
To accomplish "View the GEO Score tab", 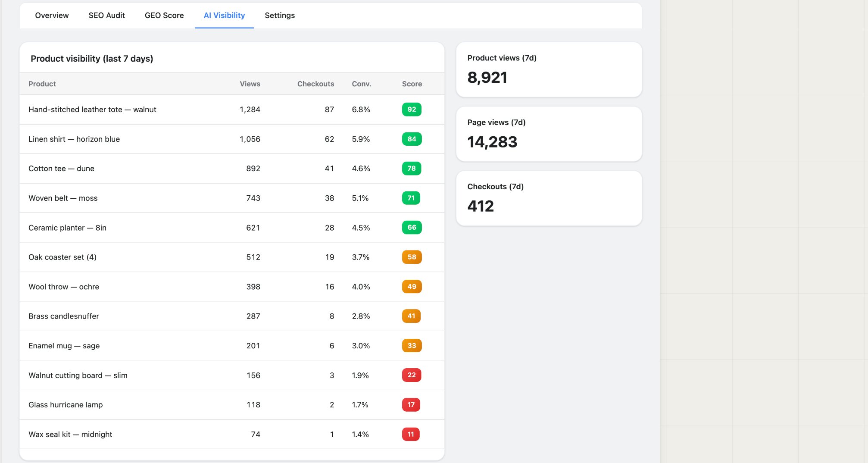I will tap(164, 16).
